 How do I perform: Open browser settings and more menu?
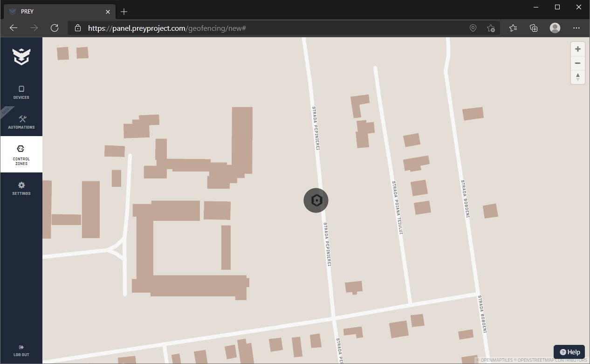click(576, 28)
